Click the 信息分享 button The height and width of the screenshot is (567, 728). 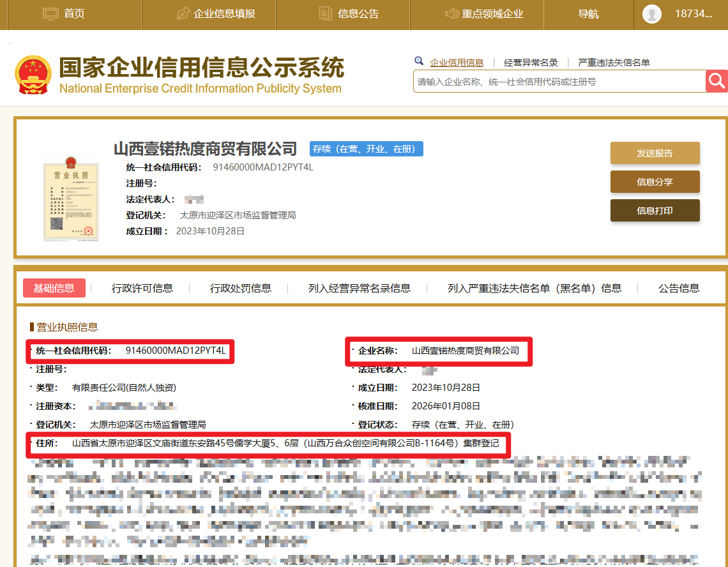click(x=655, y=182)
